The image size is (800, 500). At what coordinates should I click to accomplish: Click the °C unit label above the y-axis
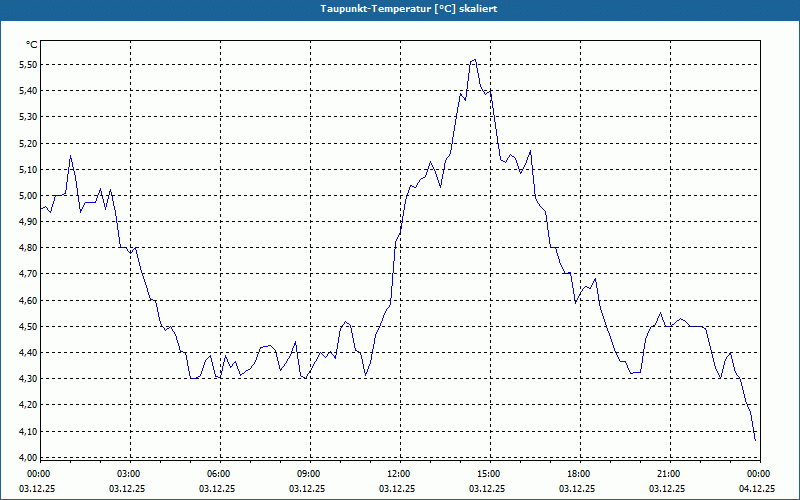[32, 45]
